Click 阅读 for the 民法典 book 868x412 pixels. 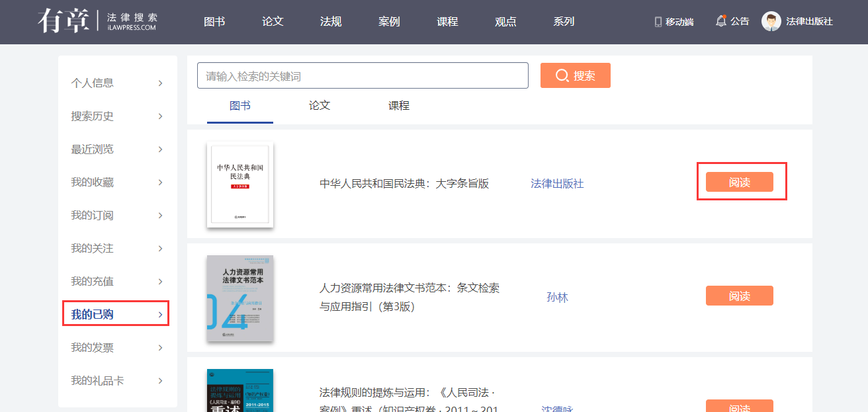click(x=739, y=182)
